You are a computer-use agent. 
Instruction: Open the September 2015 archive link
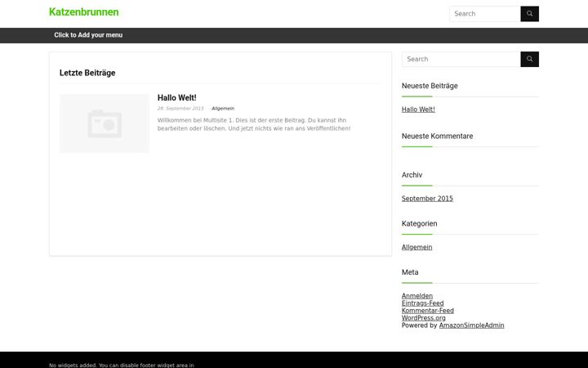(427, 199)
